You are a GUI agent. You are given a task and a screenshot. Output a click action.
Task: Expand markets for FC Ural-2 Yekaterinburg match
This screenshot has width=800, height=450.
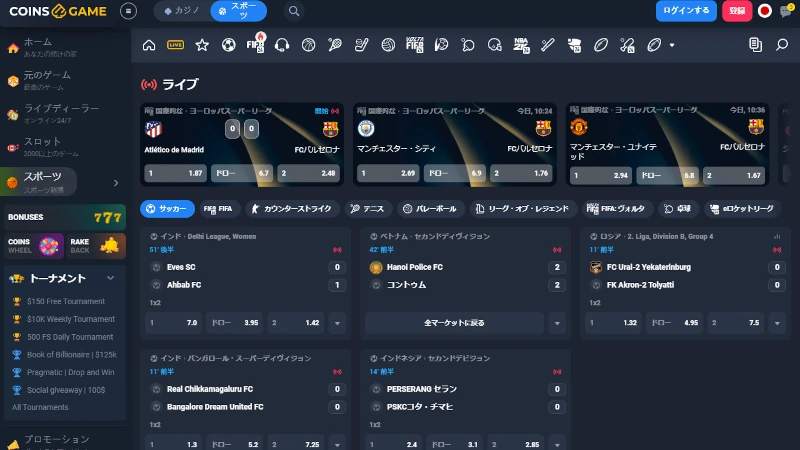click(x=777, y=323)
